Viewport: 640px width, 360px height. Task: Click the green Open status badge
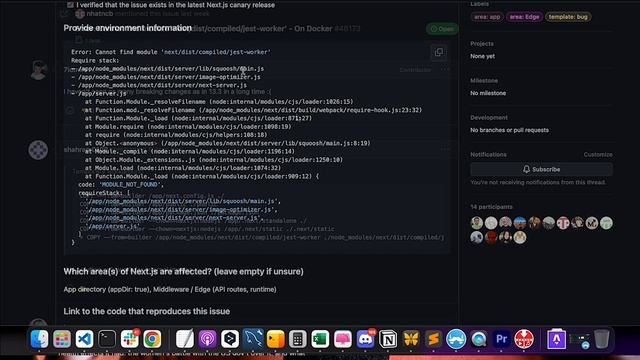click(442, 29)
